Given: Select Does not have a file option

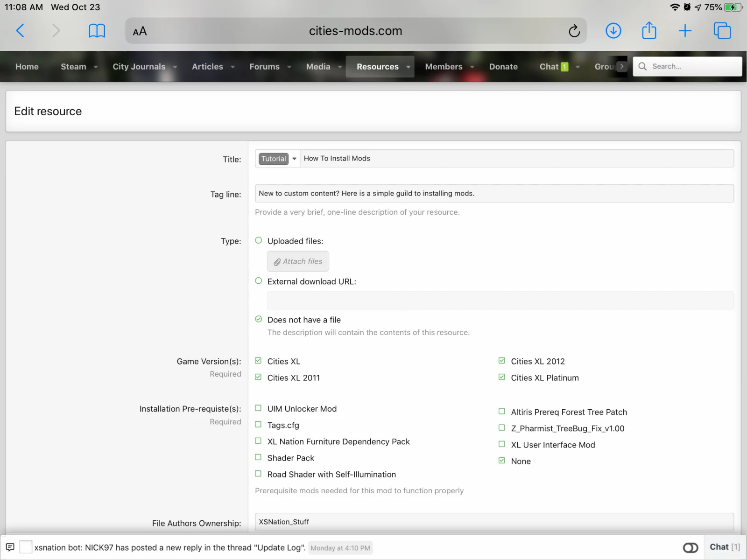Looking at the screenshot, I should click(x=259, y=319).
